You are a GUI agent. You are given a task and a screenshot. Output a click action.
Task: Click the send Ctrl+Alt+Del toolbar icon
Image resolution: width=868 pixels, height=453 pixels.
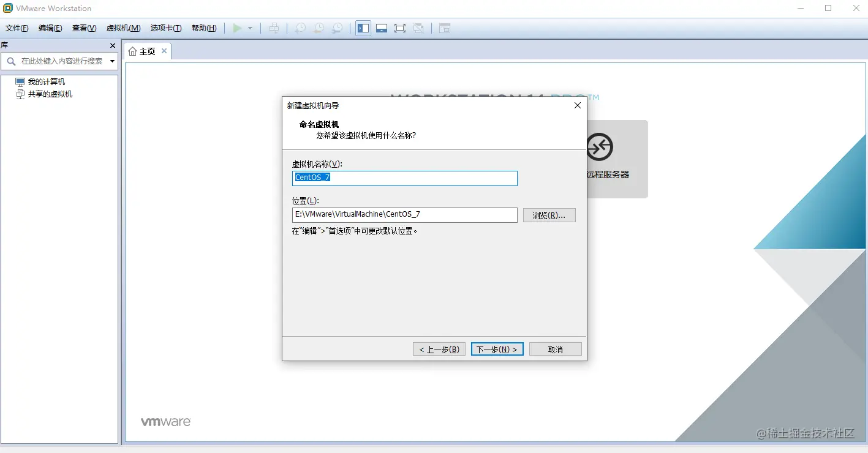click(274, 28)
